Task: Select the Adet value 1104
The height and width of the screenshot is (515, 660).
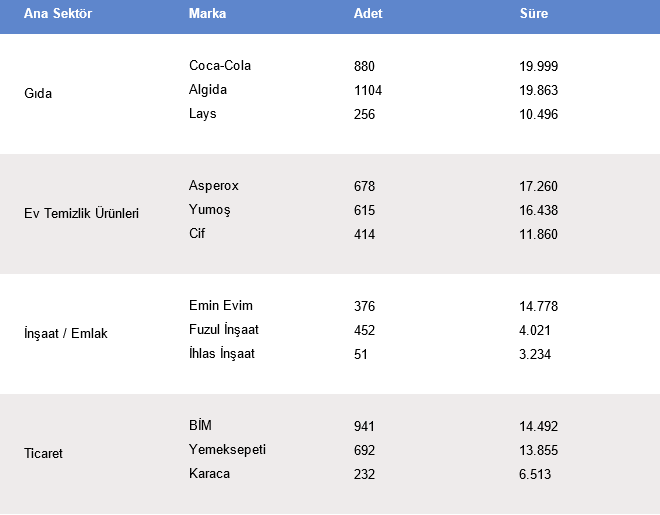Action: (368, 90)
